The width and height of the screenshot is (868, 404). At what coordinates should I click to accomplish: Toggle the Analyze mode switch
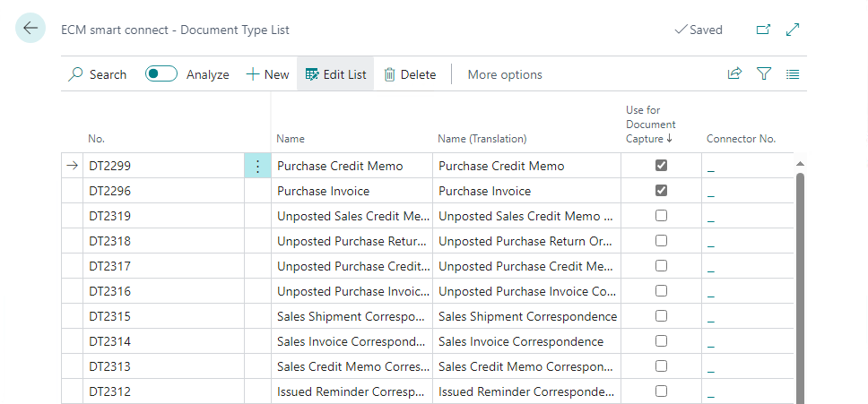tap(161, 74)
